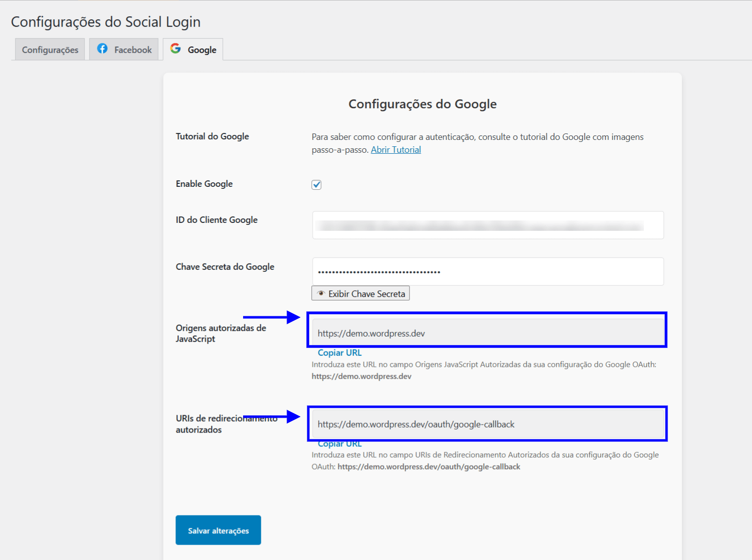Click the 'Configurações do Social Login' page title
Screen dimensions: 752x560
point(106,22)
